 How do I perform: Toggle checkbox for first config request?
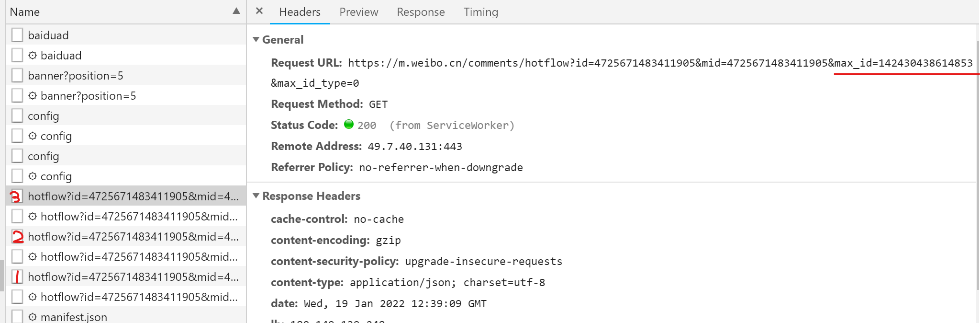(17, 115)
